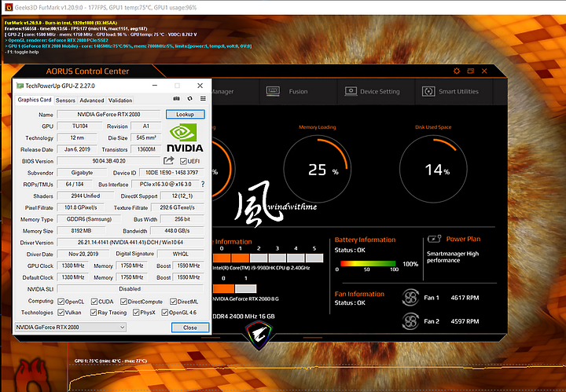
Task: Click the Memory Type GDDR6 (Samsung) value
Action: point(89,219)
